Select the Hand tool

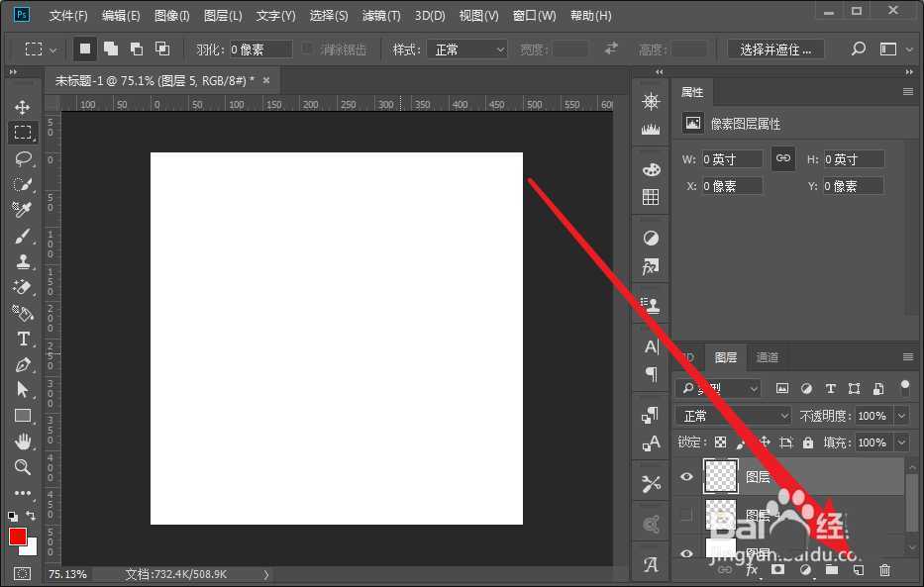click(22, 441)
